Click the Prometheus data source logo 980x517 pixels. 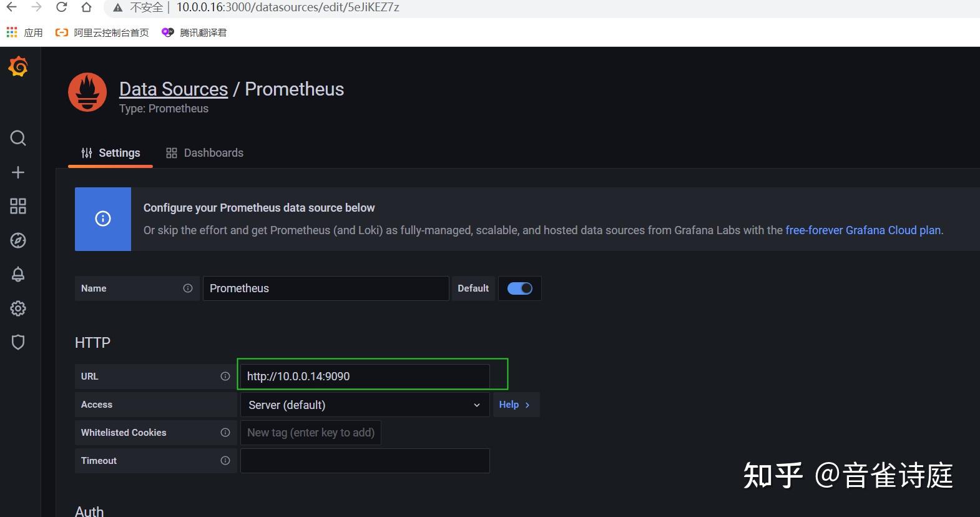(87, 92)
